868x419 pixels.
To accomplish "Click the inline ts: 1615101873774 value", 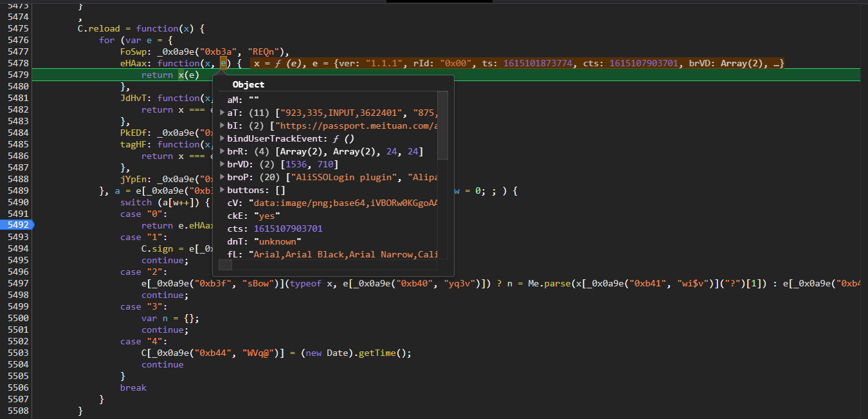I will (x=529, y=63).
